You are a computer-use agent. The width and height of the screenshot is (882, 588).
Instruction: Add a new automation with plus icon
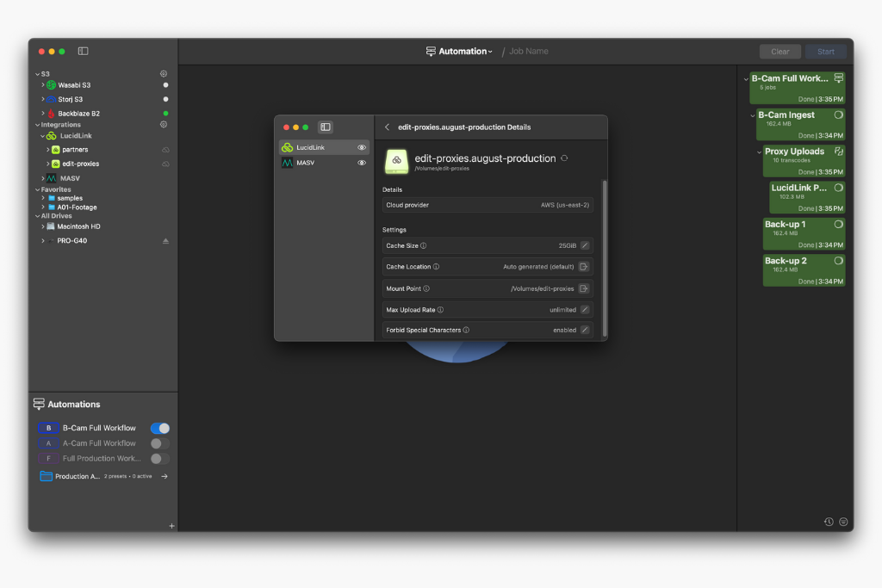(x=171, y=525)
